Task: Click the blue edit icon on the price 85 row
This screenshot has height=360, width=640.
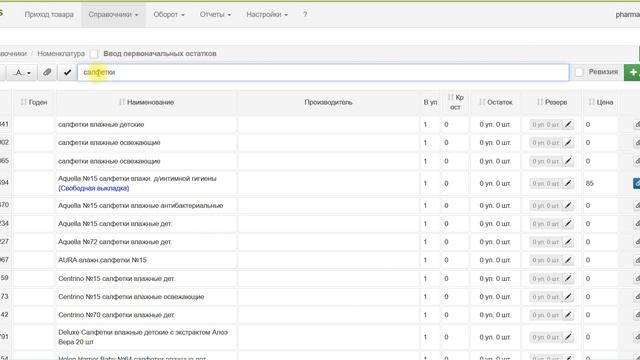Action: click(x=636, y=183)
